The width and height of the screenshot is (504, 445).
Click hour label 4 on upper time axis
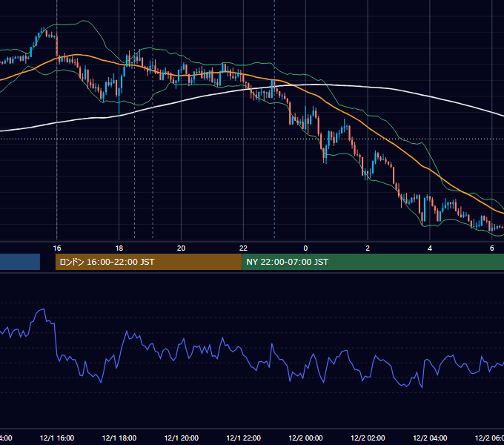click(x=430, y=248)
